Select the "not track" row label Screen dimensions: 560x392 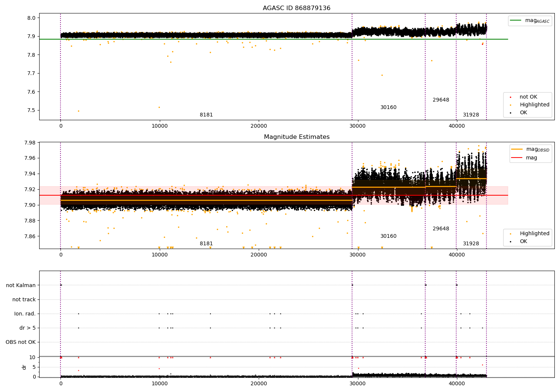pyautogui.click(x=24, y=300)
